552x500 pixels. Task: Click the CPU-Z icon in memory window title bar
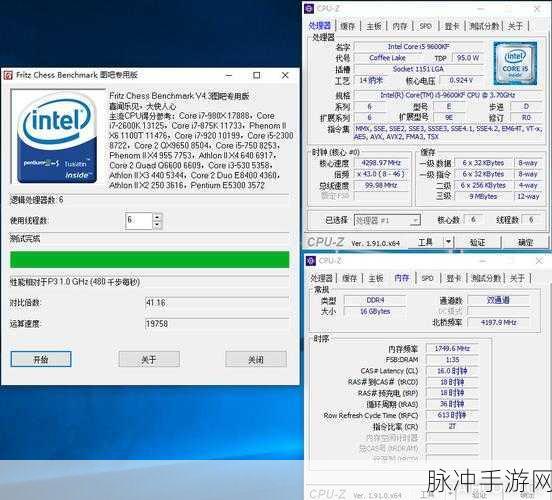(x=311, y=261)
